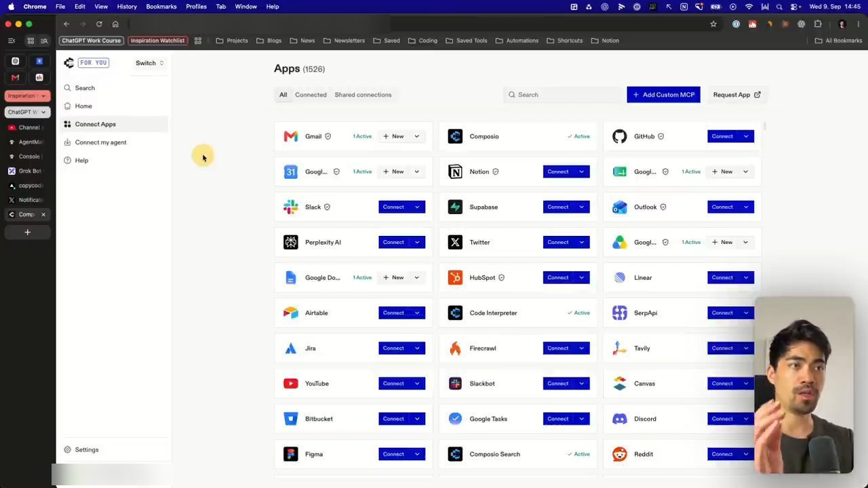Open the Bookmarks menu in the menu bar
The height and width of the screenshot is (488, 868).
[161, 7]
